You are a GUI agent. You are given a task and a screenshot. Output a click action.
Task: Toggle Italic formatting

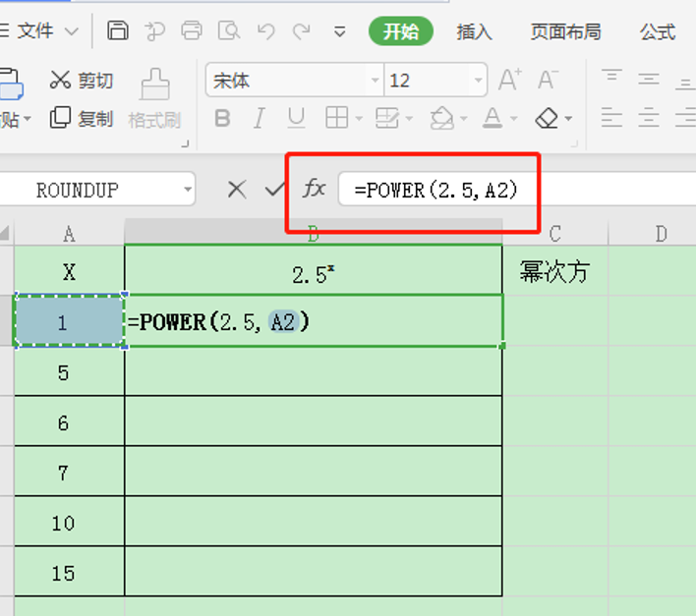(x=260, y=119)
